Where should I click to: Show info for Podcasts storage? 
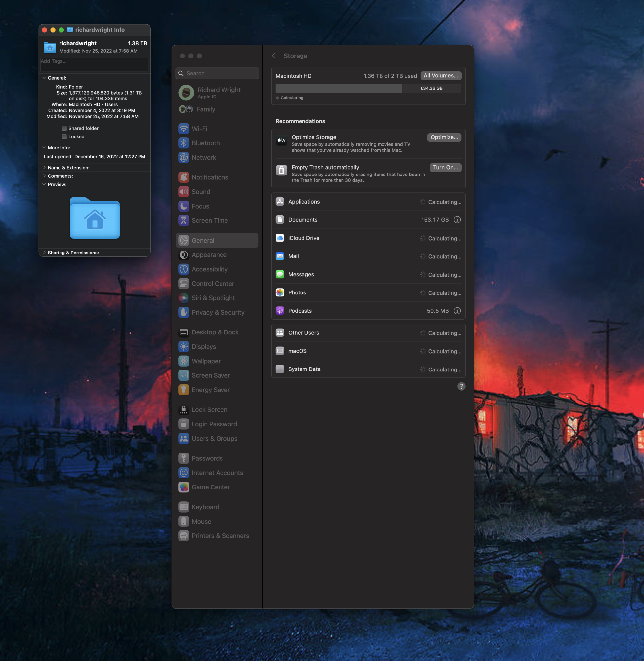click(x=457, y=311)
